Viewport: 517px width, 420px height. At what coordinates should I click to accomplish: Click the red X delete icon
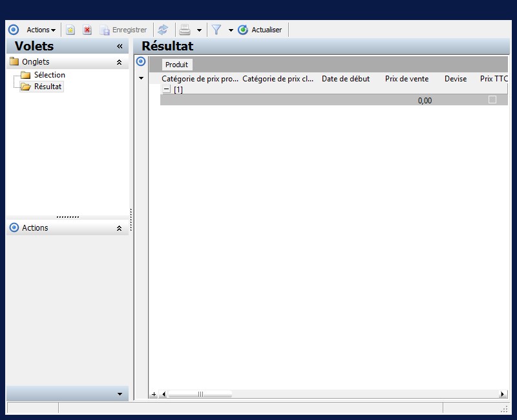click(x=87, y=30)
